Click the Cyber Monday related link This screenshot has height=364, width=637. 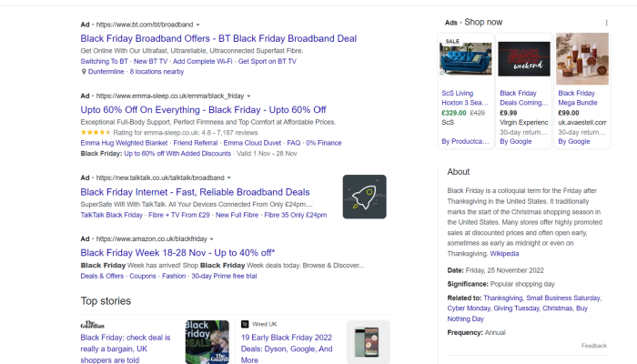tap(469, 308)
